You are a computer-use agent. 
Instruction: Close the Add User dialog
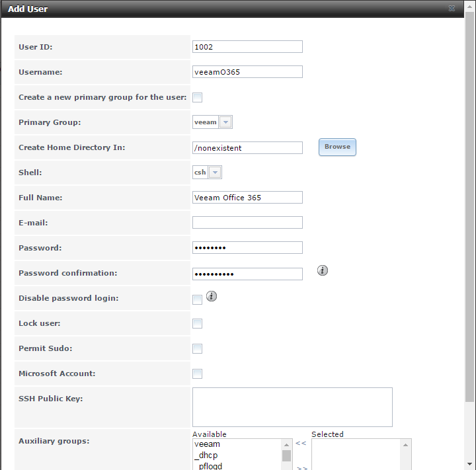pos(452,9)
